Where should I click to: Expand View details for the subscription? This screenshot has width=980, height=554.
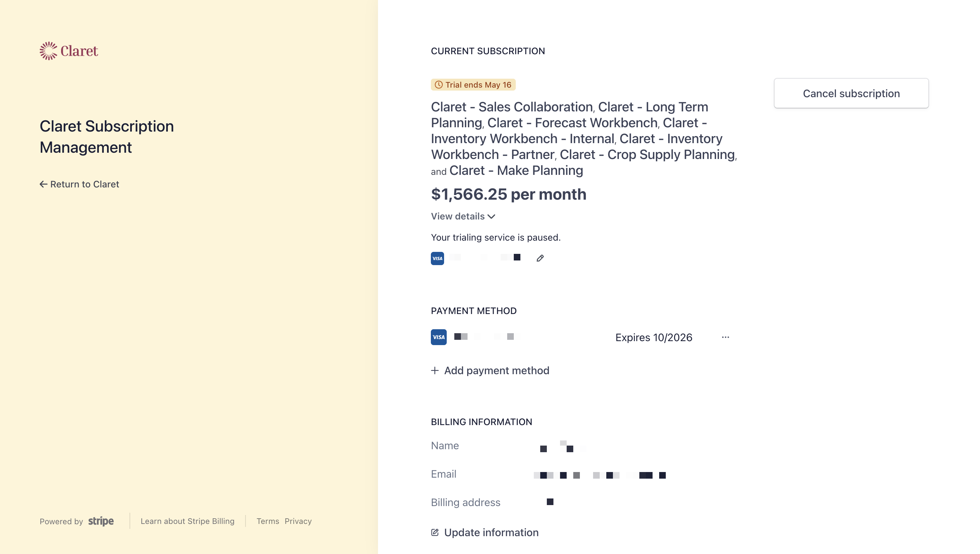click(457, 216)
